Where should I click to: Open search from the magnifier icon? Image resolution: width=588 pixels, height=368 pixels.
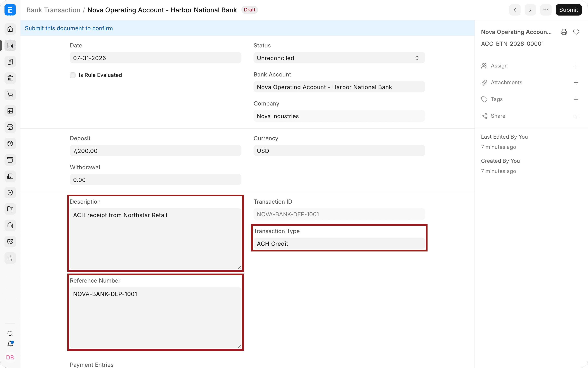10,334
